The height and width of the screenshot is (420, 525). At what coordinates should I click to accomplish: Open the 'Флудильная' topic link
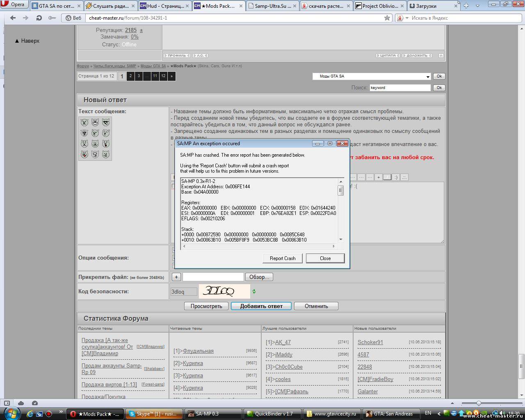click(x=198, y=351)
